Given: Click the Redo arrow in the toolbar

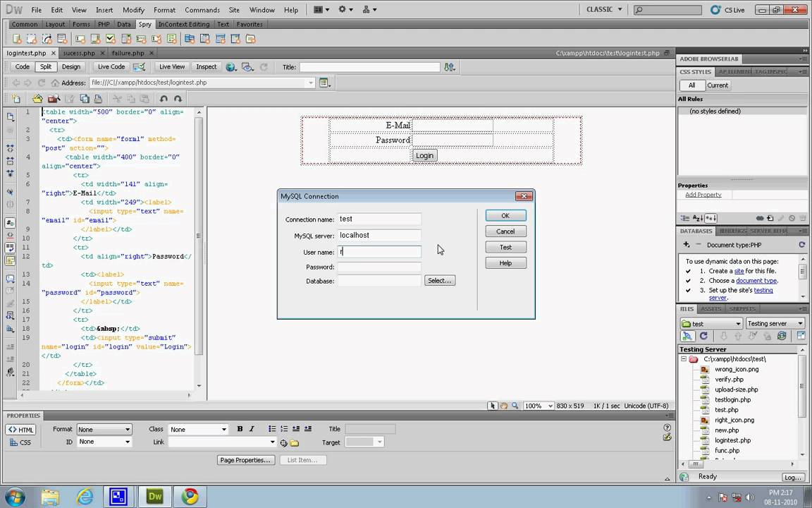Looking at the screenshot, I should pos(178,99).
